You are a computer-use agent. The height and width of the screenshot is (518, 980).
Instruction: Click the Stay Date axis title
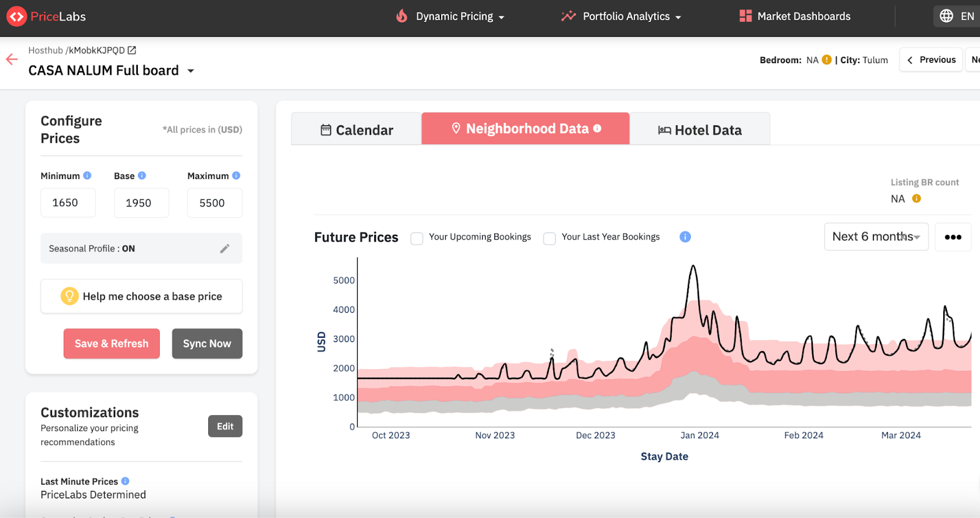coord(665,456)
